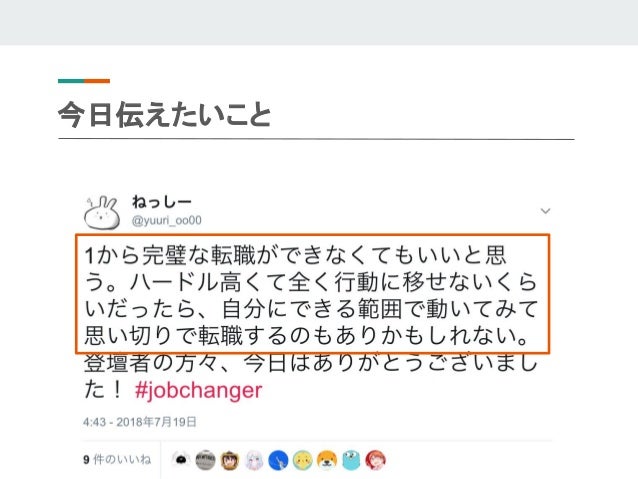Click the orange shiba dog liker avatar

pyautogui.click(x=327, y=460)
